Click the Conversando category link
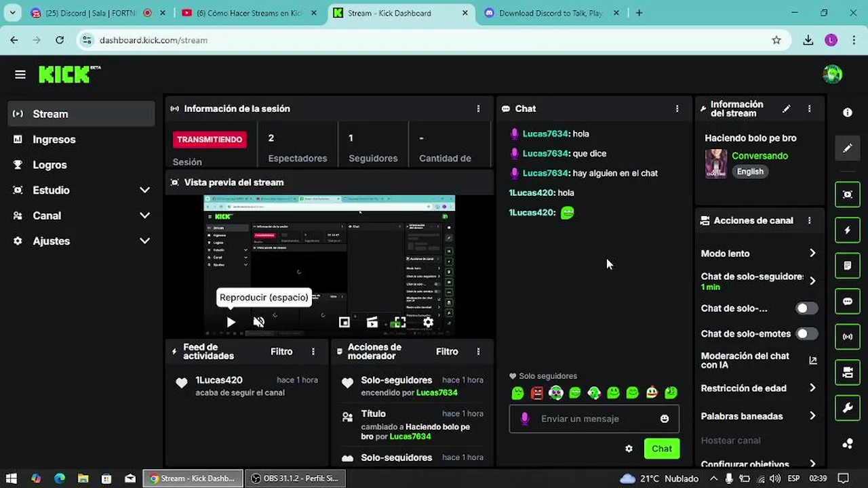Image resolution: width=868 pixels, height=488 pixels. 759,156
